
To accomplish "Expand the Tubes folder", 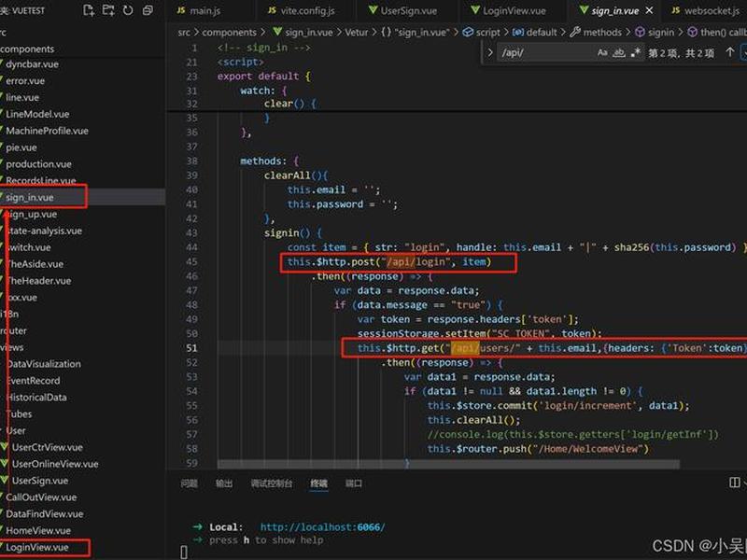I will (19, 414).
